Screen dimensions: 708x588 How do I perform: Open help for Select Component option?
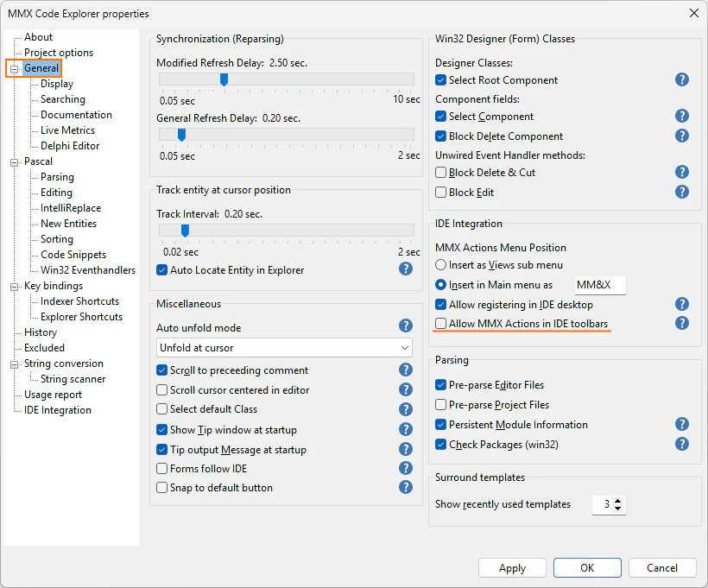click(682, 116)
